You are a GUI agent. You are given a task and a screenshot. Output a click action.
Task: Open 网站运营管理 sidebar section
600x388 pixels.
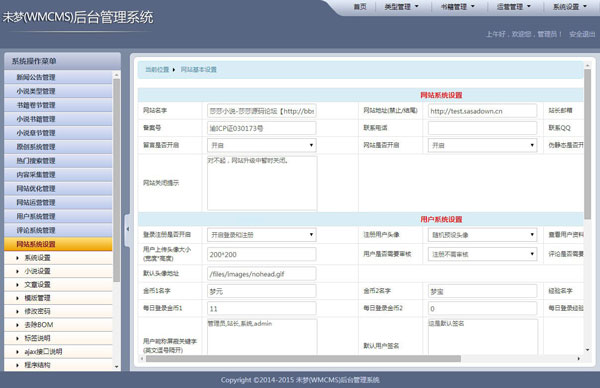pyautogui.click(x=58, y=202)
